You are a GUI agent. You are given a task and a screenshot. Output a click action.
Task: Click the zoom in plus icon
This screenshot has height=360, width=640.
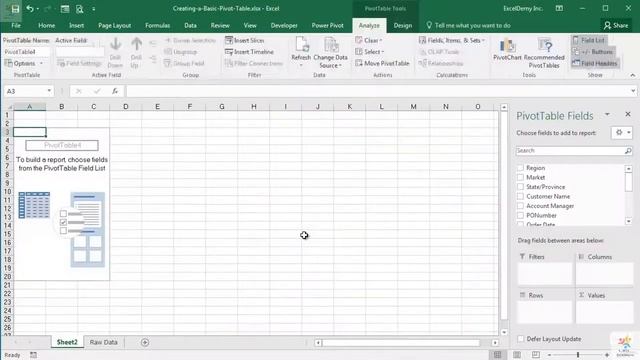click(607, 355)
